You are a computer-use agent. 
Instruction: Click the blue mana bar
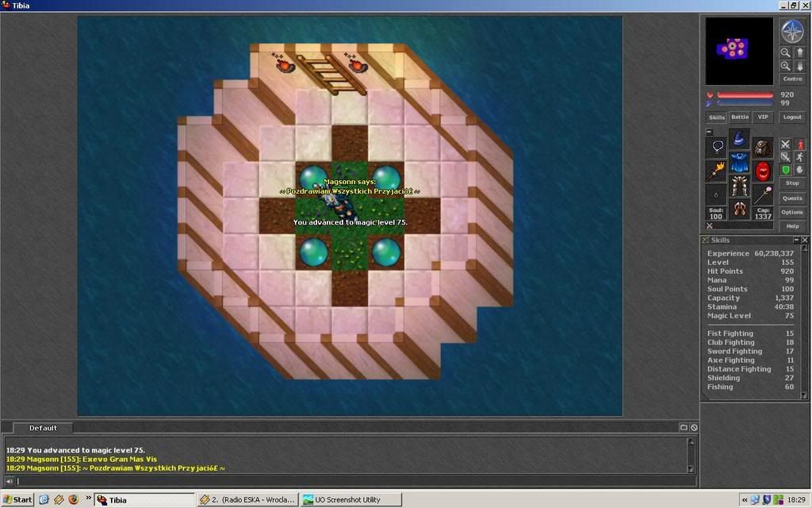[745, 103]
